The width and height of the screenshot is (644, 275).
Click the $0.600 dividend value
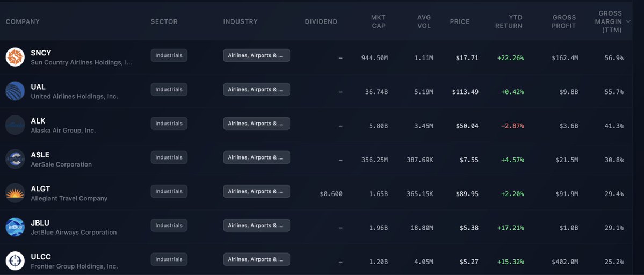point(331,194)
